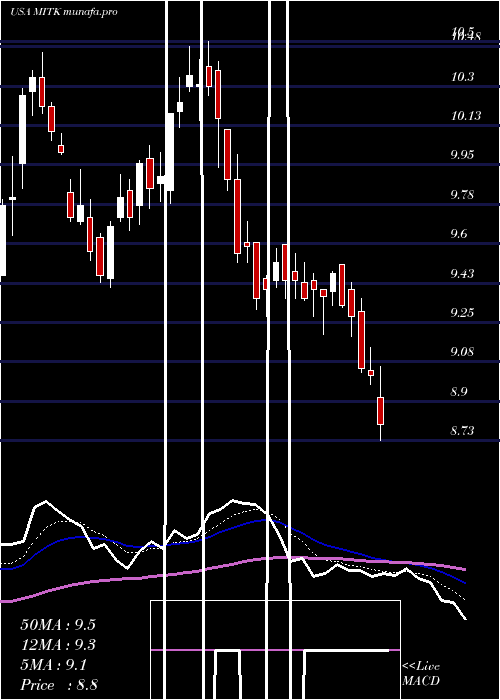This screenshot has width=500, height=700.
Task: Click the 10.13 price axis label
Action: coord(466,116)
